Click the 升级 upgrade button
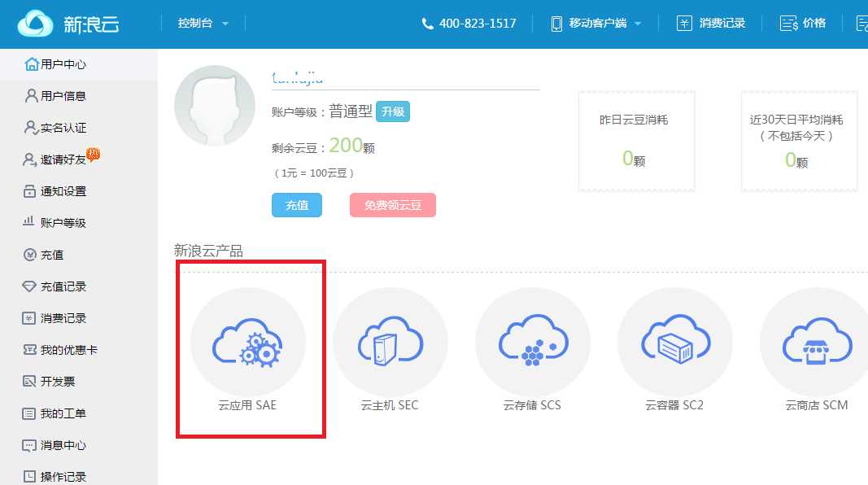Viewport: 868px width, 485px height. (x=392, y=111)
